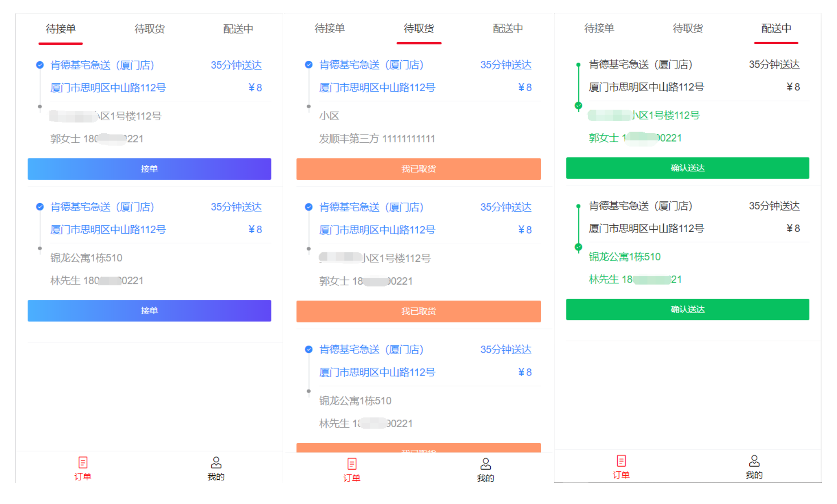Open 待接单 tab in middle panel
This screenshot has width=837, height=504.
[x=330, y=29]
